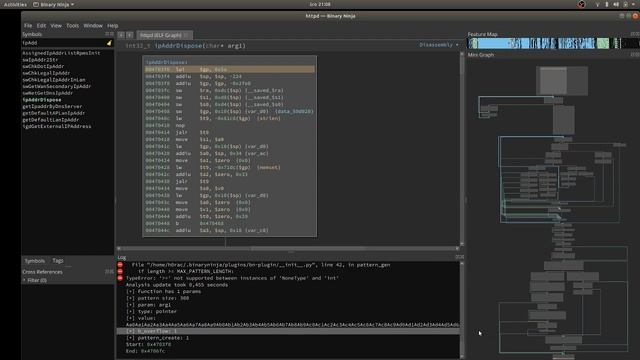This screenshot has height=360, width=640.
Task: Clear the symbol filter with the broom icon
Action: click(109, 43)
